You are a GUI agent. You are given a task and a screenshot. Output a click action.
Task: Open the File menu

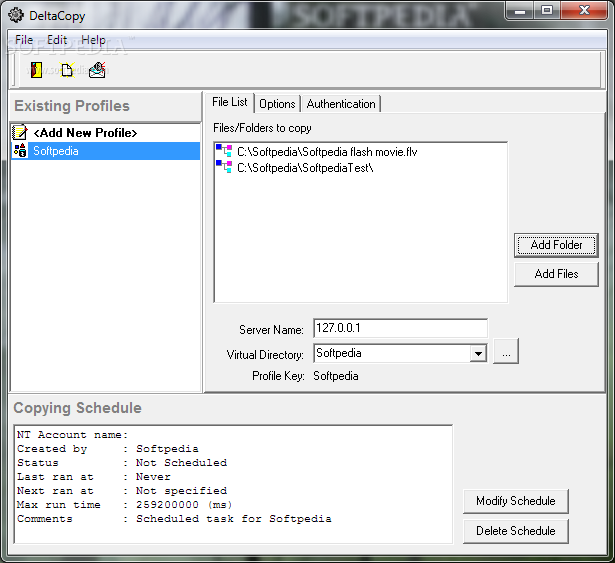click(x=24, y=40)
